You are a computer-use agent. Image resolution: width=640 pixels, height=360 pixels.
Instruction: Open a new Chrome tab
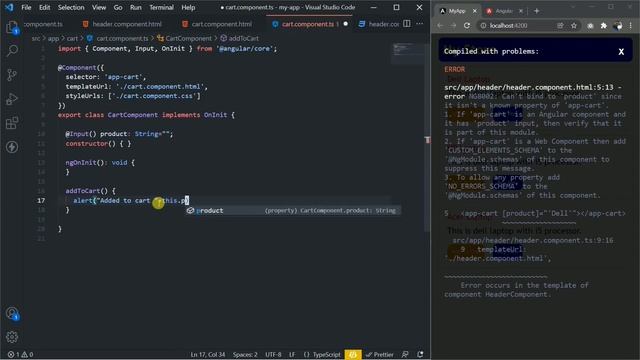click(x=536, y=11)
